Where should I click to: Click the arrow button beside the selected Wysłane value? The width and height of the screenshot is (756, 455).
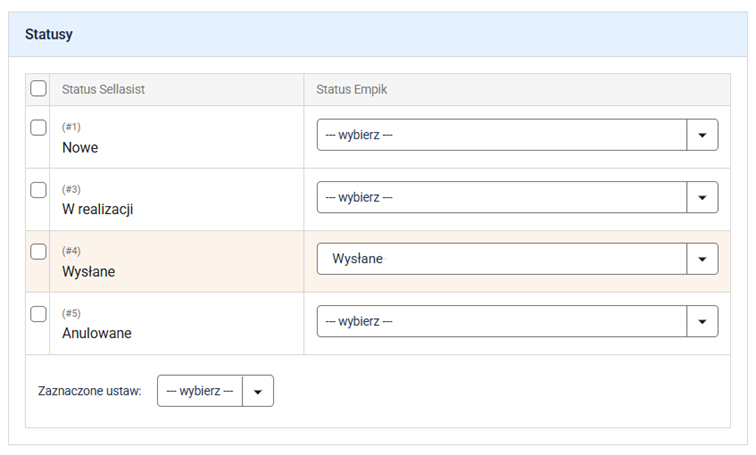pos(702,259)
